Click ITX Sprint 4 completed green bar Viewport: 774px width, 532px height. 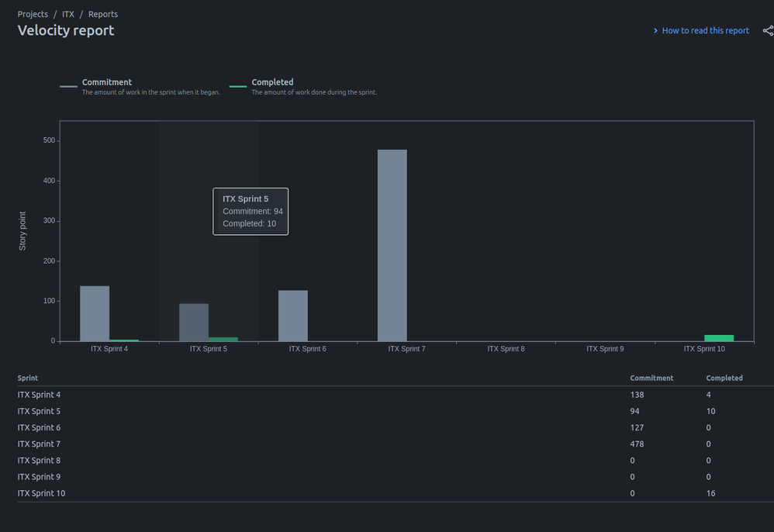(124, 340)
